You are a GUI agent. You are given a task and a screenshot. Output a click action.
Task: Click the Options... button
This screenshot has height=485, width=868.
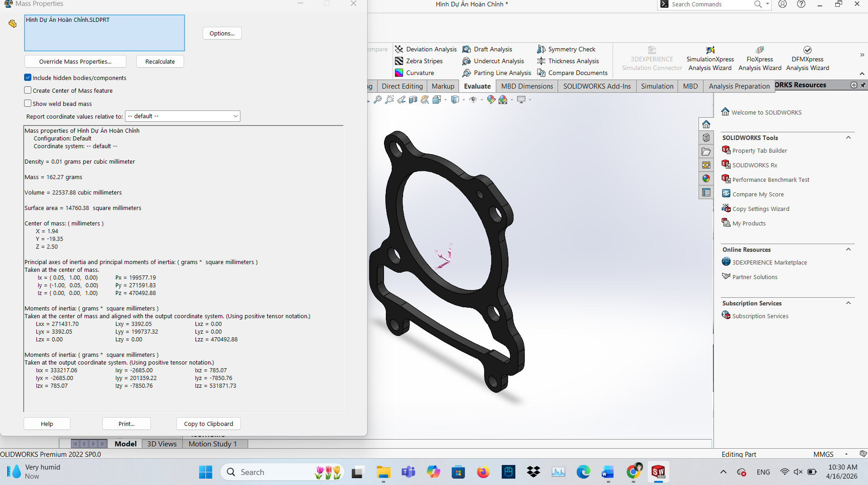point(222,33)
